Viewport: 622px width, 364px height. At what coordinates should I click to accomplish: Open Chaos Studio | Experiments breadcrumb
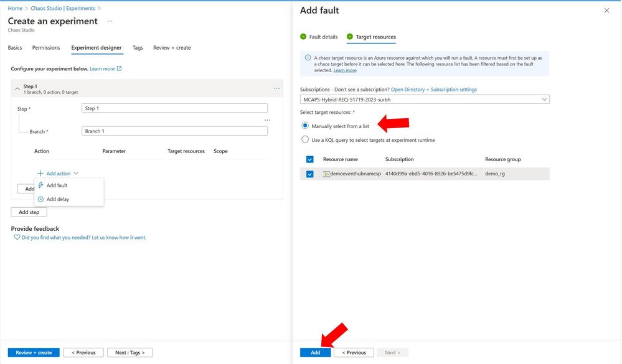click(x=63, y=8)
